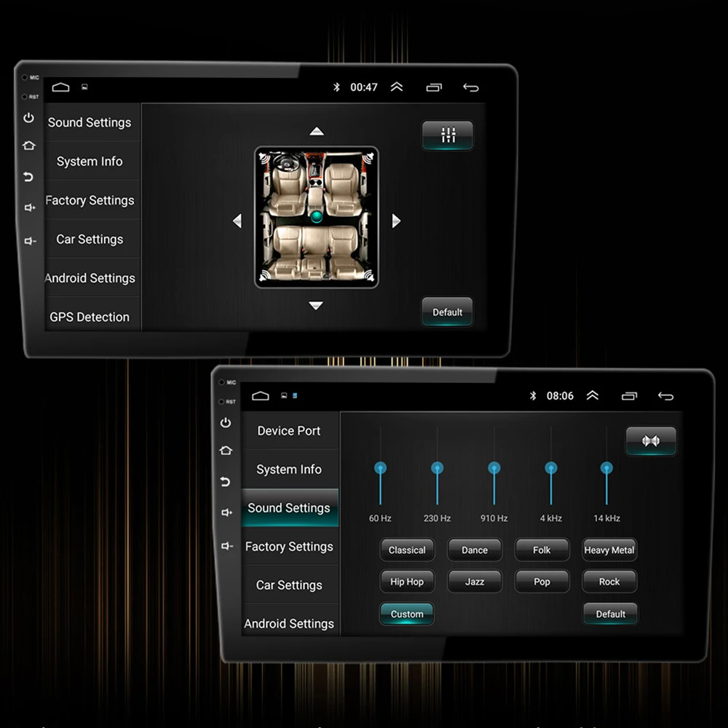
Task: Tap return side button on top unit
Action: pyautogui.click(x=28, y=176)
